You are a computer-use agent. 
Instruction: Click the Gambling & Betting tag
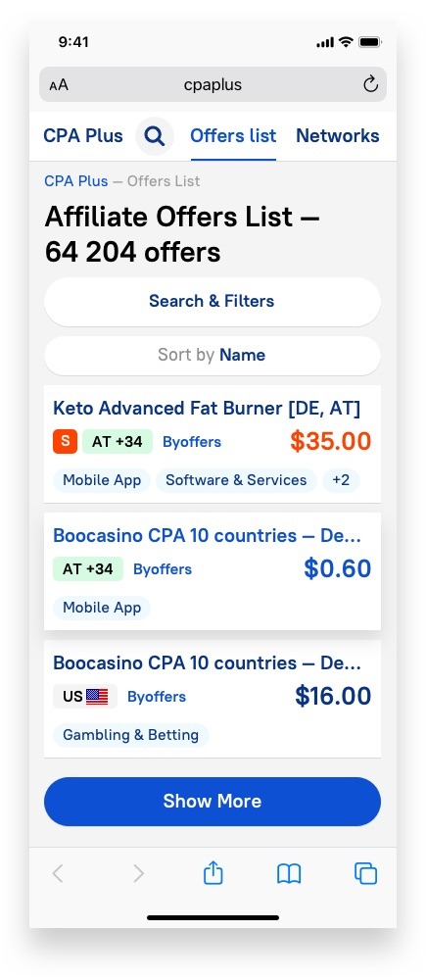pos(130,735)
